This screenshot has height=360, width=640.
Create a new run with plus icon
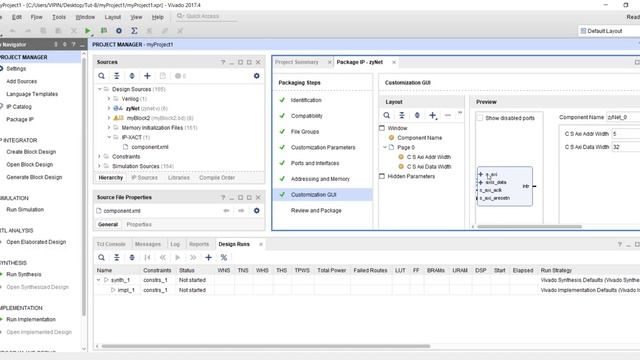208,258
